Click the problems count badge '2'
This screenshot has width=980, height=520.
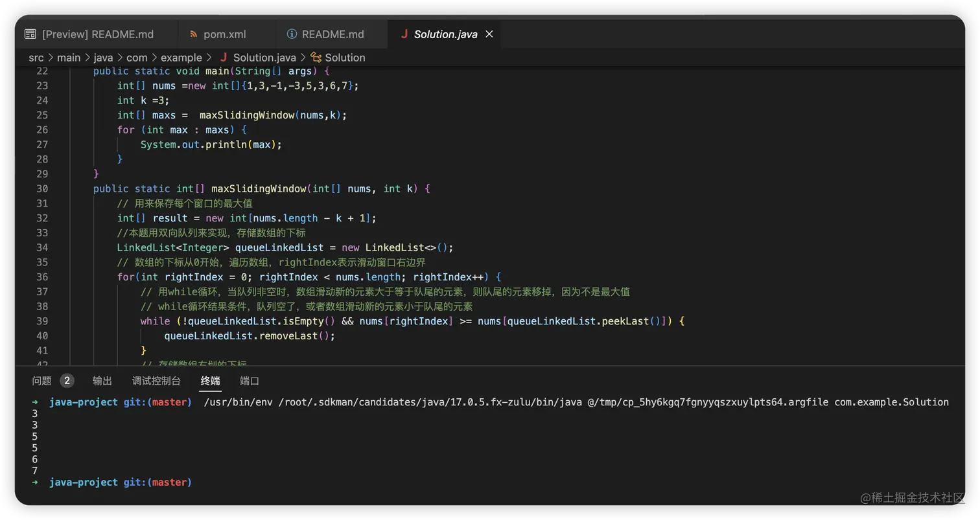(67, 381)
